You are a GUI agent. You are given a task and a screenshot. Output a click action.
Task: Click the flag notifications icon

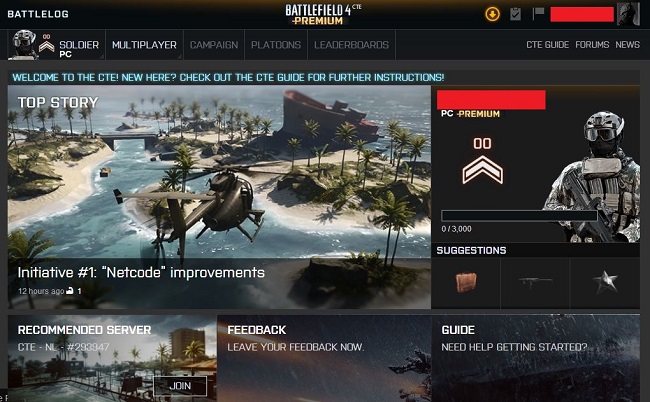[538, 13]
